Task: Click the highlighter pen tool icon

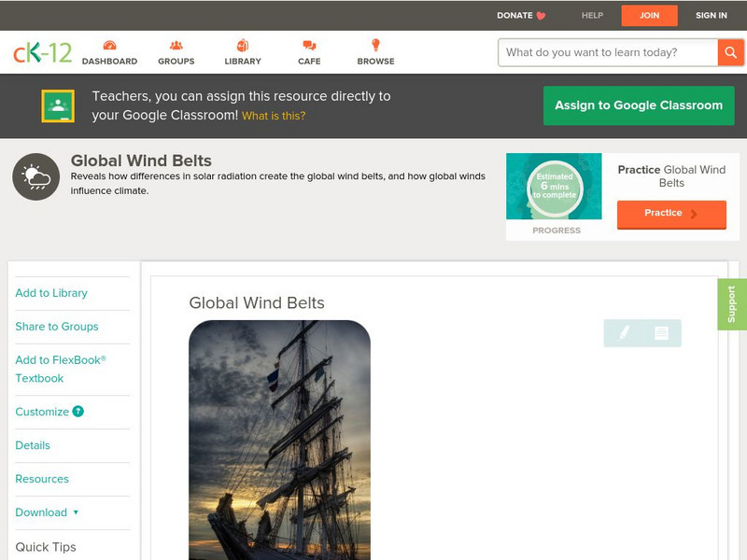Action: click(624, 333)
